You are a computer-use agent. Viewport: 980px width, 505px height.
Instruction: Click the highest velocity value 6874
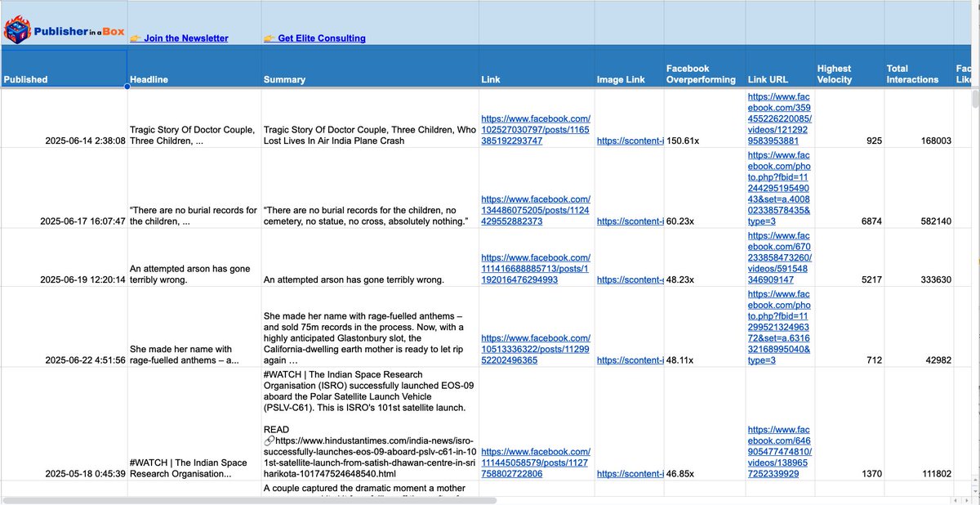pos(871,221)
